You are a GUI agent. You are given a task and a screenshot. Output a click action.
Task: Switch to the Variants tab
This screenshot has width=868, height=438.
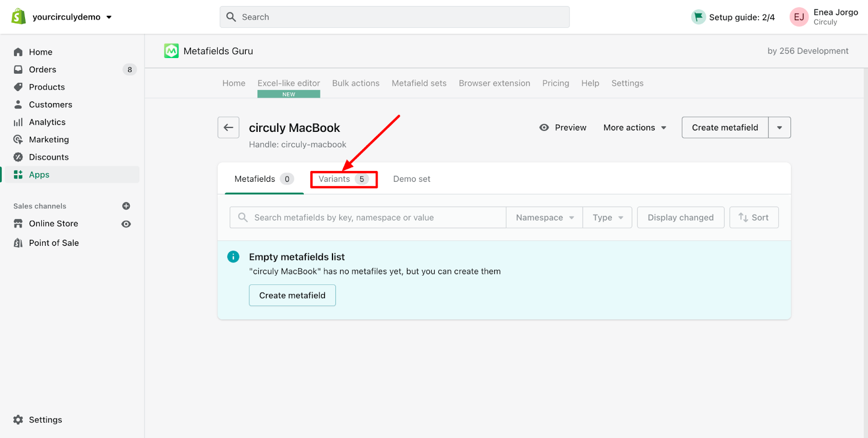point(344,179)
